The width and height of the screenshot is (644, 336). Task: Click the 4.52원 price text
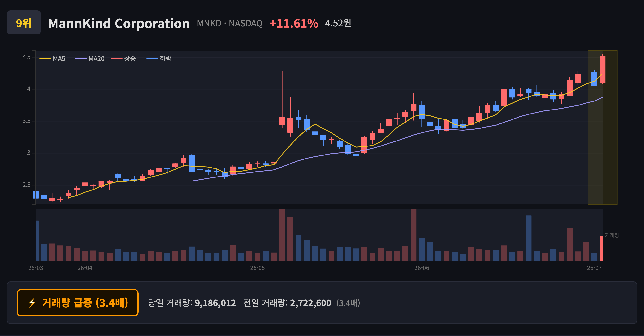coord(338,23)
